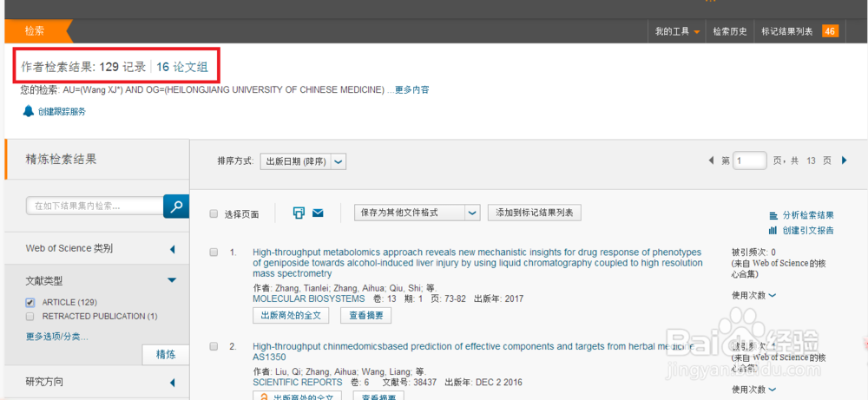Click the 分析检索结果 link text
868x400 pixels.
coord(808,216)
